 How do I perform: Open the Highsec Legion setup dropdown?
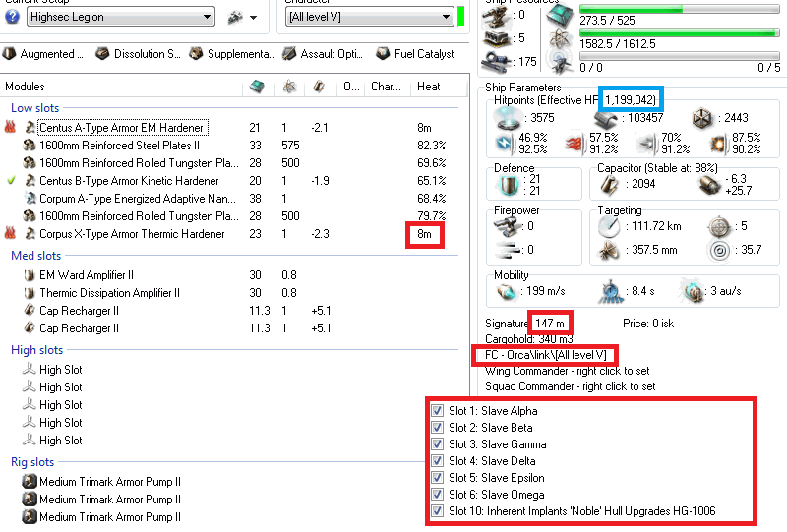120,17
